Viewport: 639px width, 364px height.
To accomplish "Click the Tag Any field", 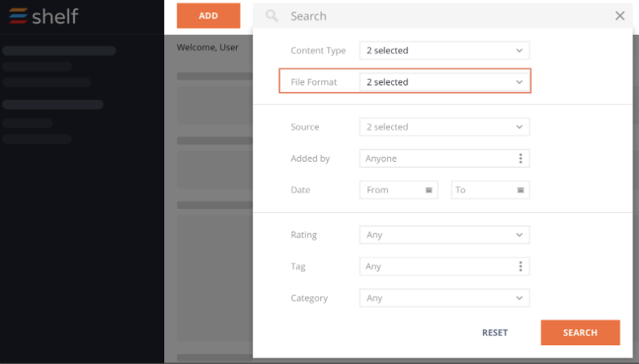I will 444,266.
